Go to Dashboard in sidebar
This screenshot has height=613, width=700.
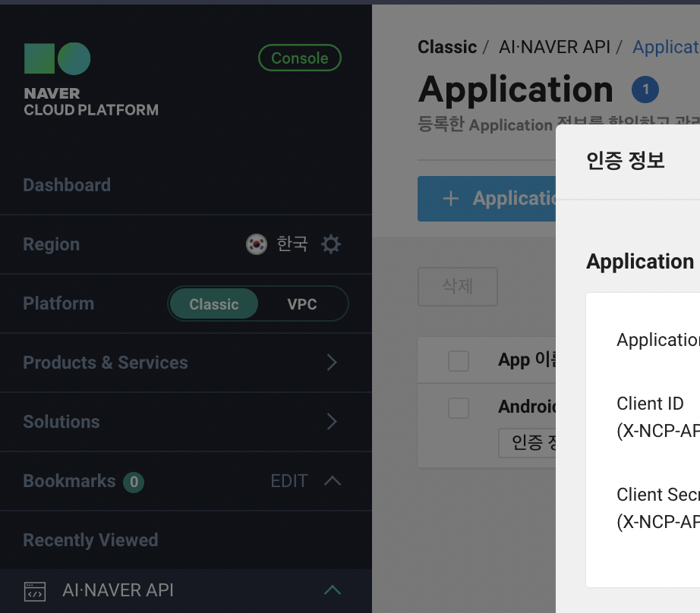click(x=67, y=185)
